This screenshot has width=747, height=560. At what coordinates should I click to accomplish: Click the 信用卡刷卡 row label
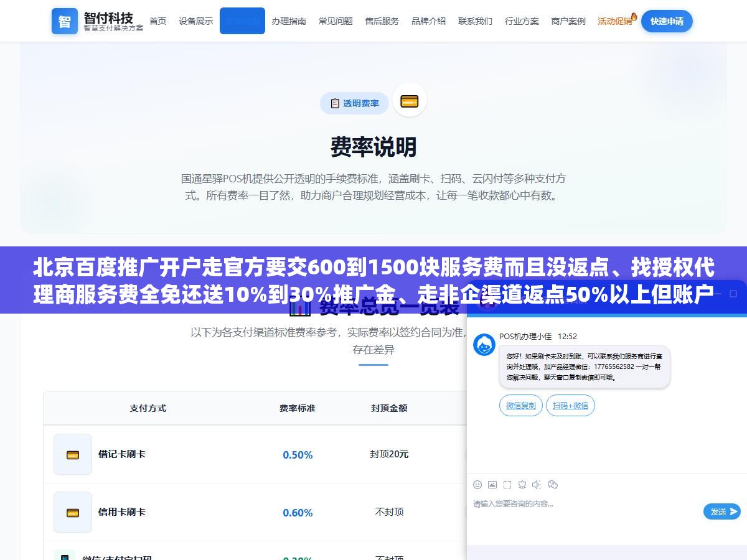[x=122, y=512]
